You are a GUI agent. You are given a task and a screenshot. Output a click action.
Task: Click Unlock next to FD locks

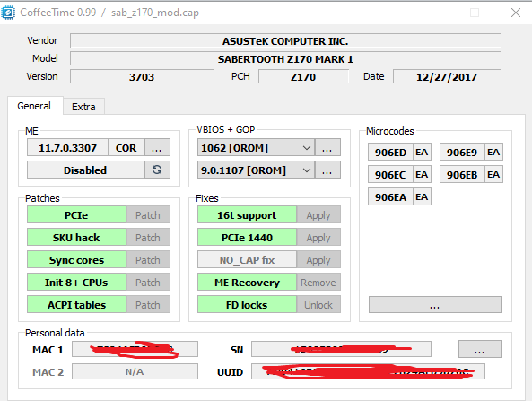318,304
